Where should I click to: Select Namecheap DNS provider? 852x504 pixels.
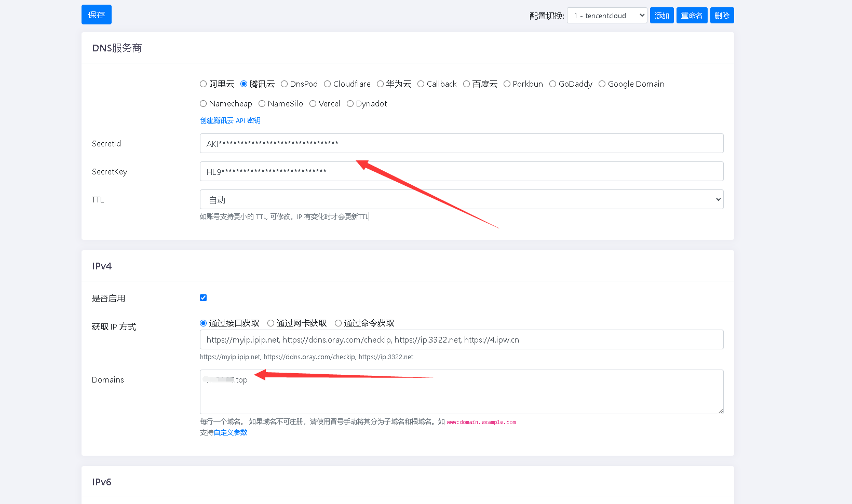(x=203, y=103)
